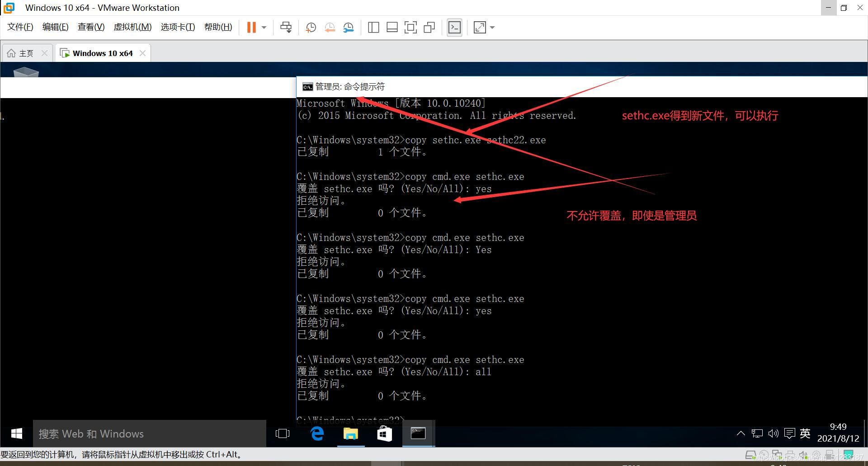The image size is (868, 466).
Task: Toggle the thumbnail bar view
Action: (x=392, y=28)
